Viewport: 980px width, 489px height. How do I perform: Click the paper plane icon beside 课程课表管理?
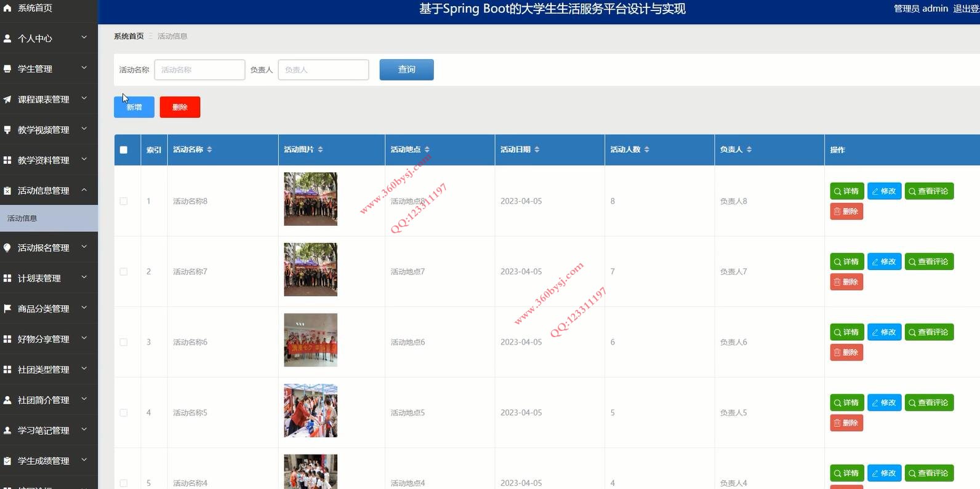pyautogui.click(x=7, y=99)
